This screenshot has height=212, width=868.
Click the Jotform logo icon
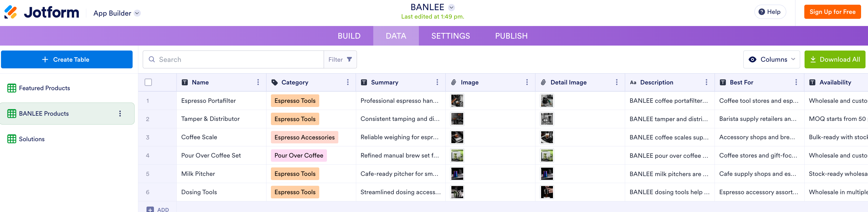[x=10, y=12]
